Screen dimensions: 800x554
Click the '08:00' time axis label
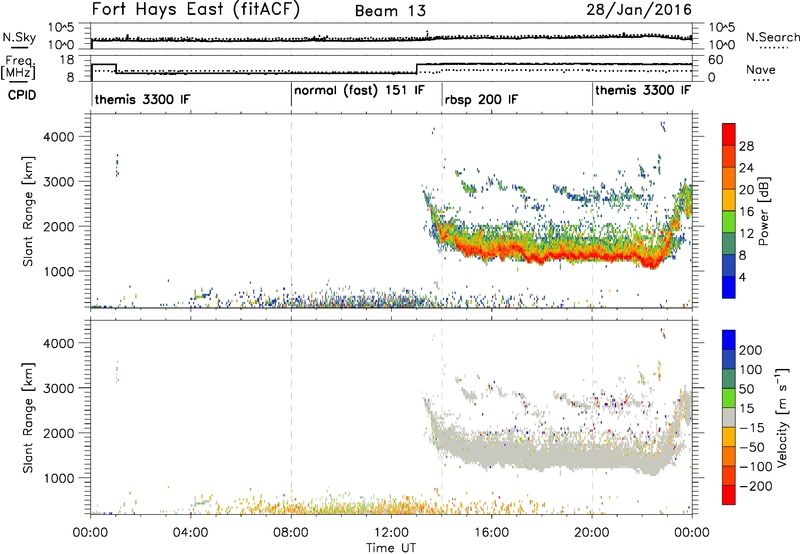[291, 532]
